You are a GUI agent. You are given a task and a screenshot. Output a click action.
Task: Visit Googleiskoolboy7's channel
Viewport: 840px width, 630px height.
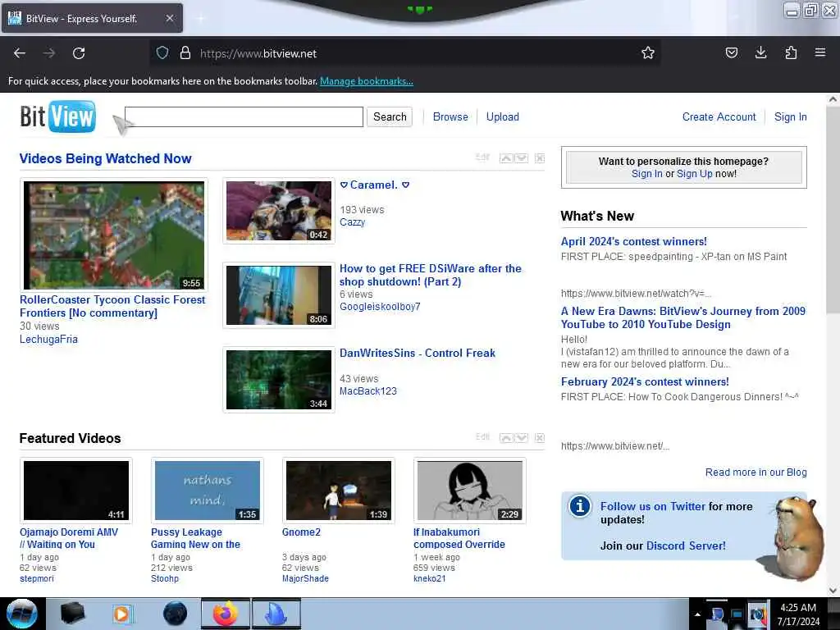380,307
